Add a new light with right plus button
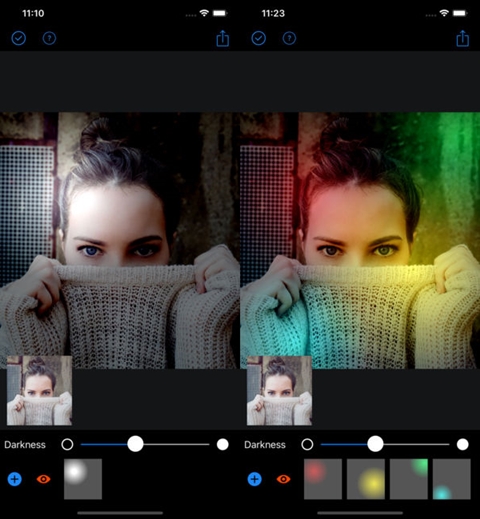Viewport: 480px width, 519px height. (x=255, y=479)
